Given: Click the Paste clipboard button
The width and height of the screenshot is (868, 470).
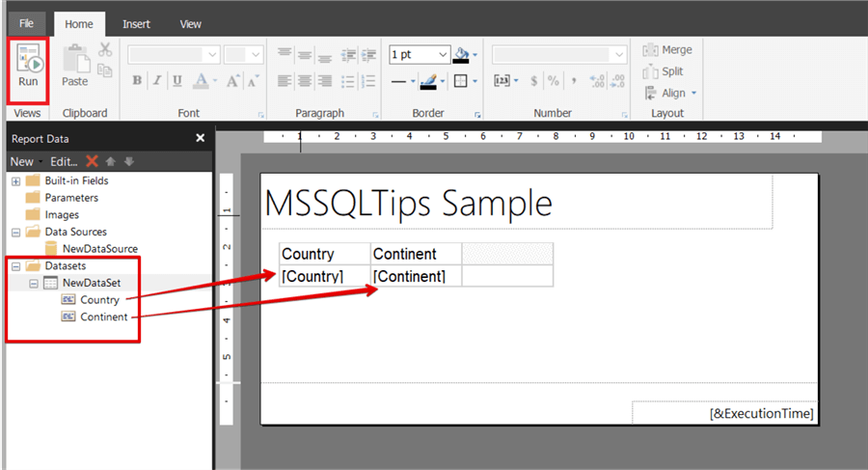Looking at the screenshot, I should 75,67.
